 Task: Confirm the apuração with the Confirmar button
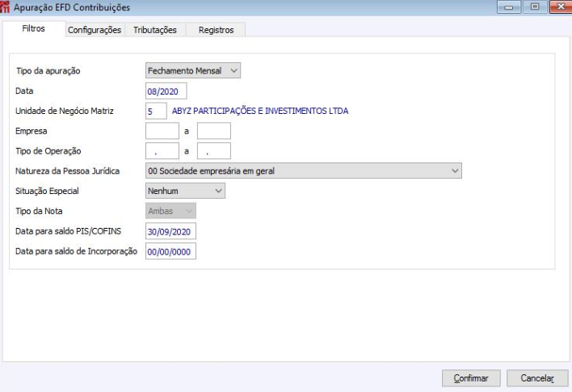[471, 378]
